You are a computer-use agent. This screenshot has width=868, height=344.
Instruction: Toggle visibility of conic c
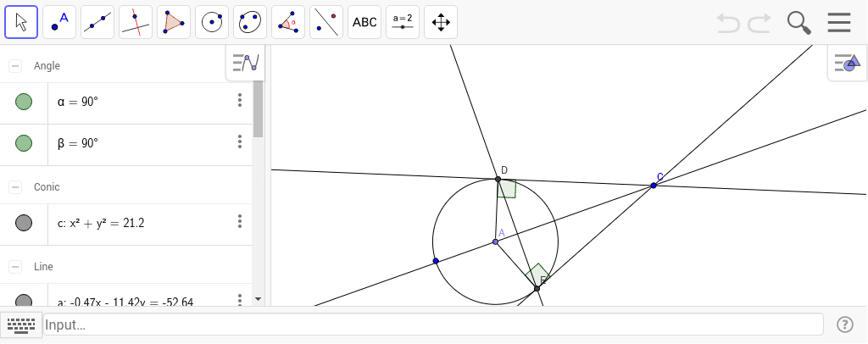23,223
